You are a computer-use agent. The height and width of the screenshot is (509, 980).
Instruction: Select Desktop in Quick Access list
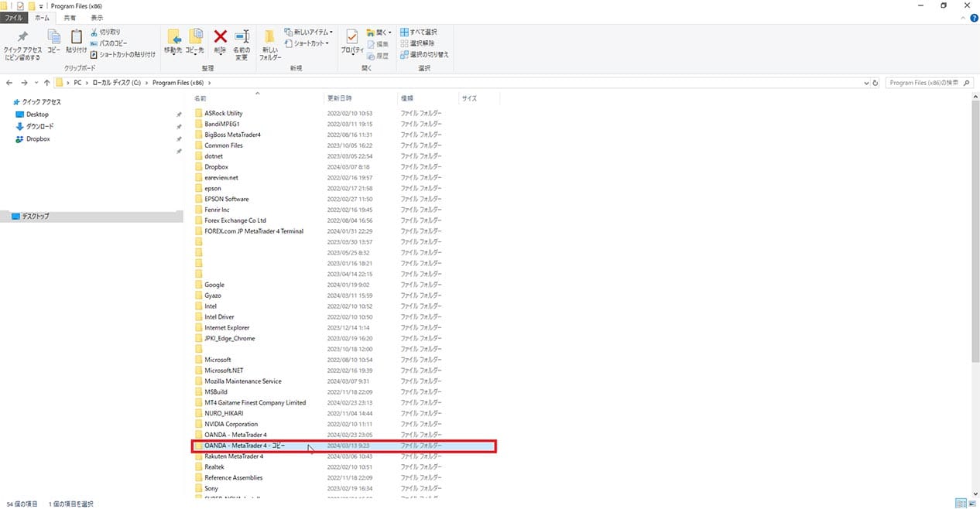pyautogui.click(x=37, y=114)
